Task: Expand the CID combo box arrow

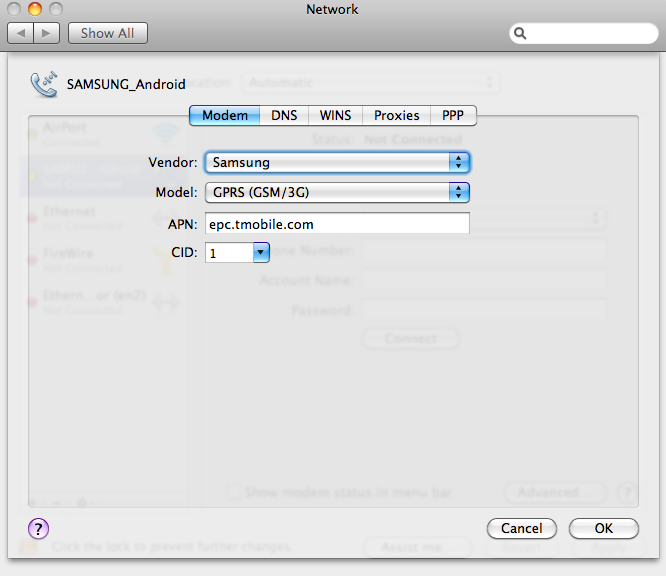Action: (261, 253)
